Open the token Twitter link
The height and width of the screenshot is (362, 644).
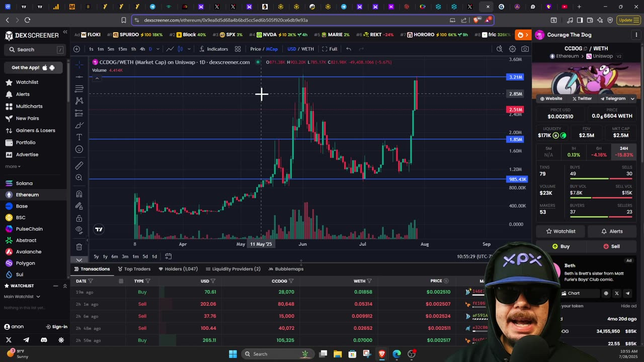pos(582,99)
